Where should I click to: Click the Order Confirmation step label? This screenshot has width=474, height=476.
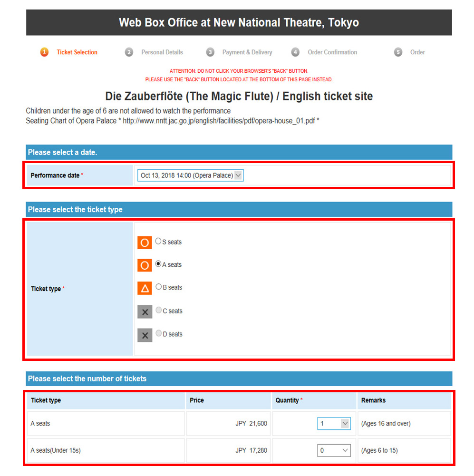click(332, 52)
